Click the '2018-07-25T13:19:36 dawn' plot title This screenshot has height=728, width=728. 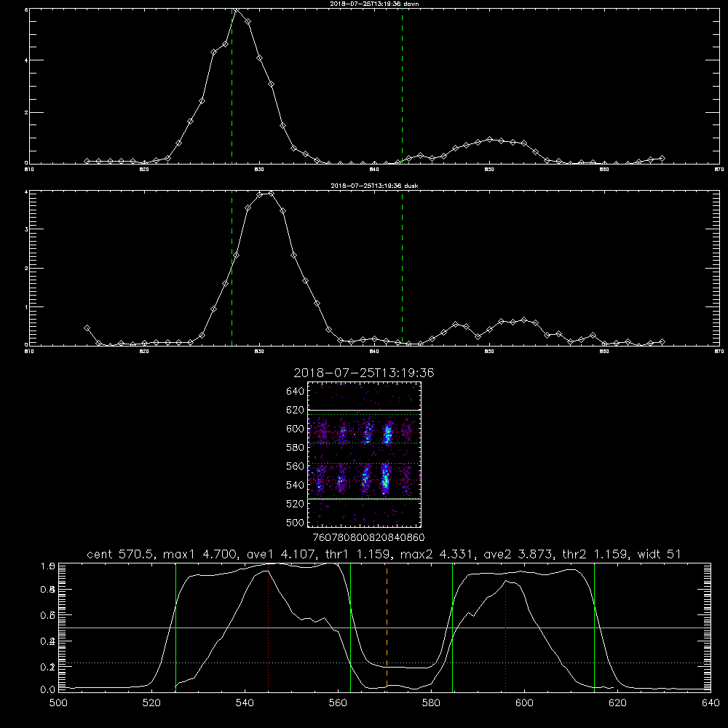tap(374, 4)
